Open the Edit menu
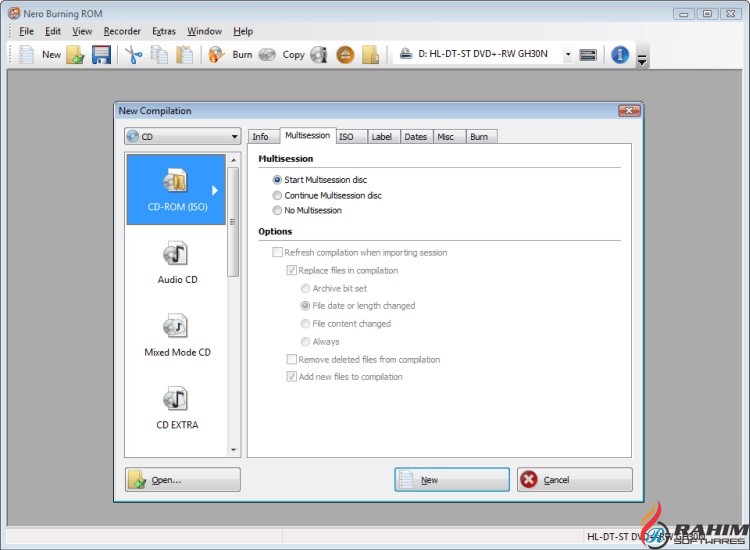 click(x=53, y=31)
